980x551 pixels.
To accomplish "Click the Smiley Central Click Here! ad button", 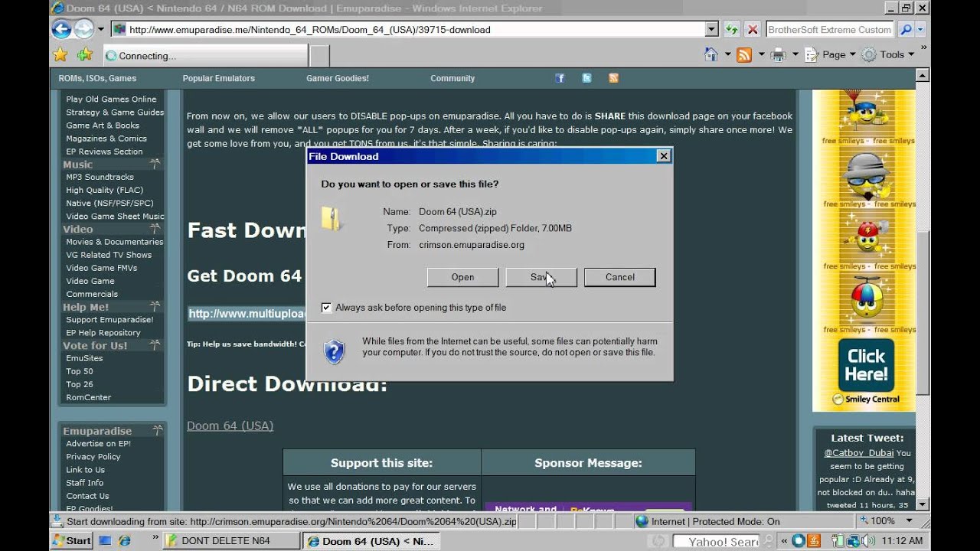I will (x=866, y=365).
